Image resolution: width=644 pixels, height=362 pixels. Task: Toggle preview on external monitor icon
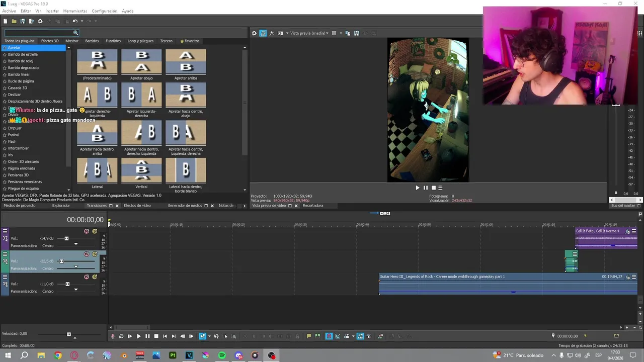263,33
